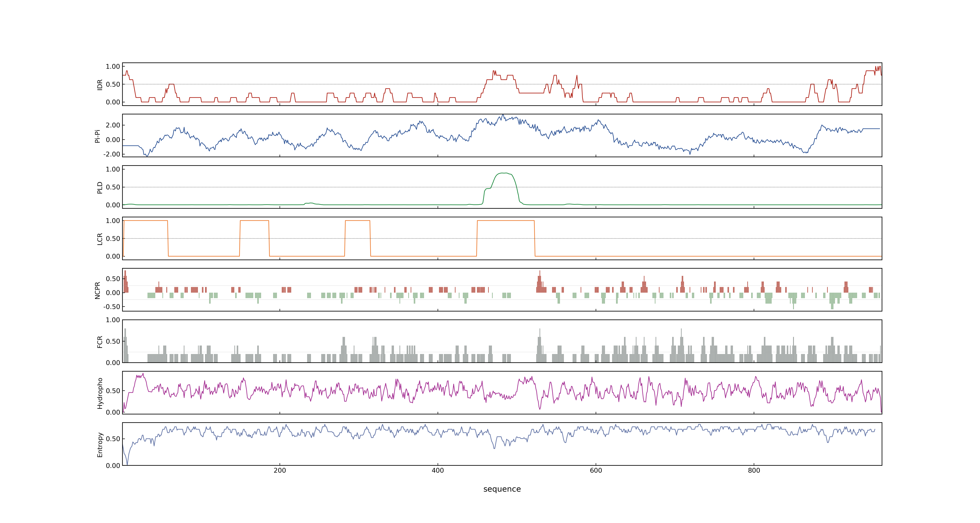Select the FCR axis label

pyautogui.click(x=100, y=341)
